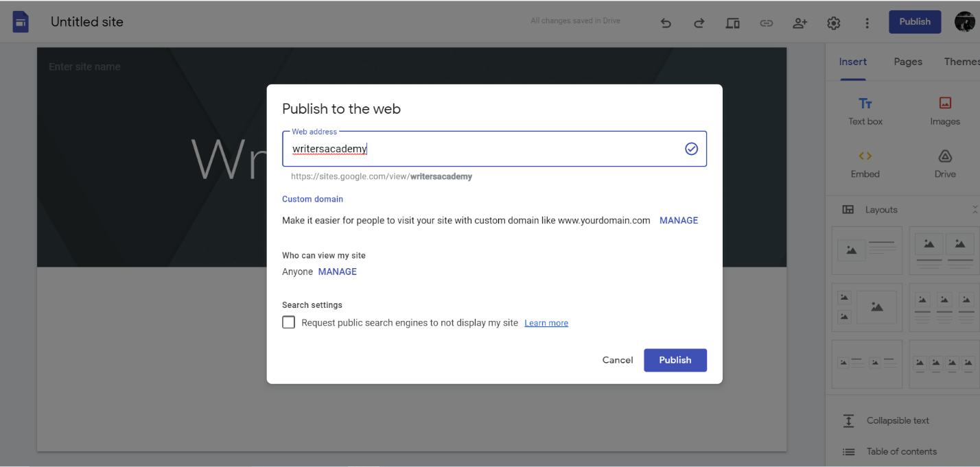Switch to the Insert tab
This screenshot has height=467, width=980.
point(853,62)
